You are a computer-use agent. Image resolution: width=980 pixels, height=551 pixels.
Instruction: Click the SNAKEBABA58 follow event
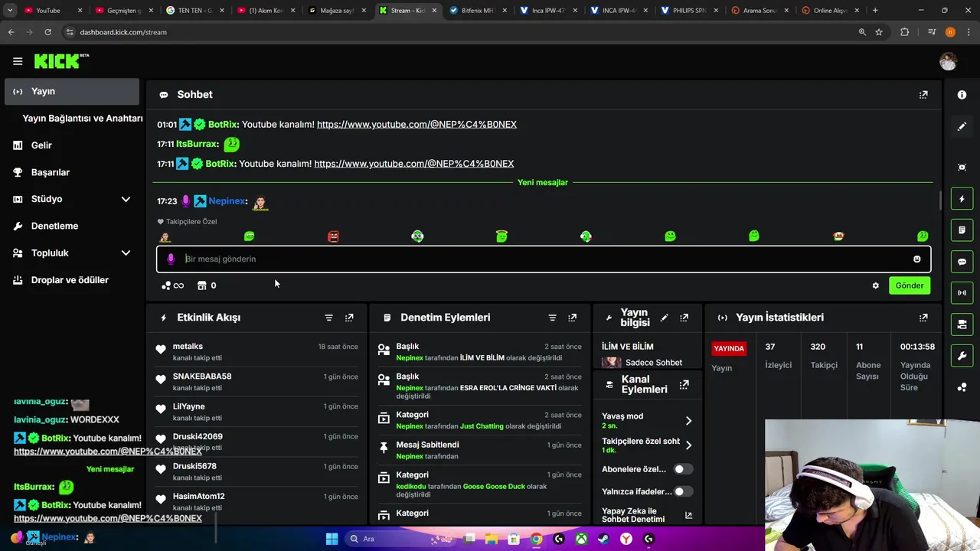click(x=256, y=382)
